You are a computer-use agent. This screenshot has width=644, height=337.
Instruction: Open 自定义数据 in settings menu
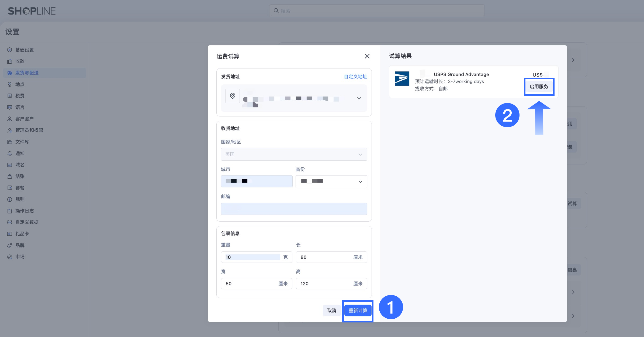coord(27,222)
